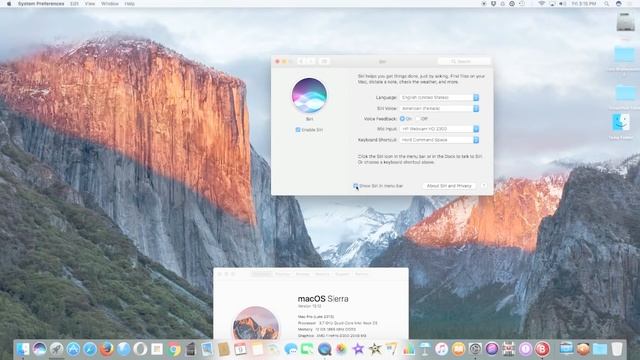Click macOS Sierra image in About window
The image size is (640, 360).
click(256, 323)
